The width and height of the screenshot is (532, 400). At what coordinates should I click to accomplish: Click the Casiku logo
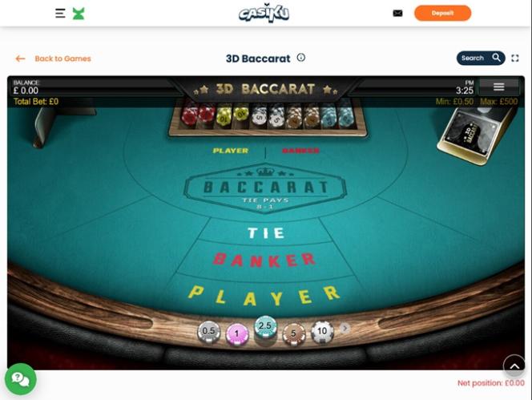264,14
